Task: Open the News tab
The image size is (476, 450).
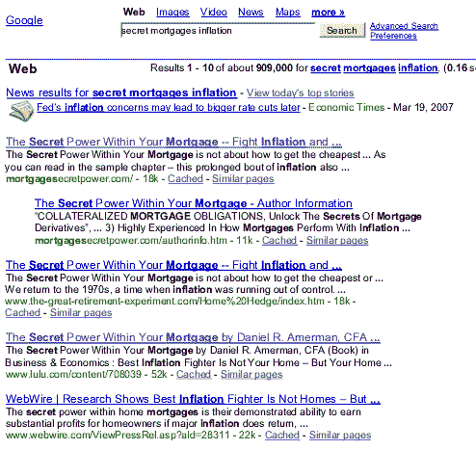Action: (x=251, y=13)
